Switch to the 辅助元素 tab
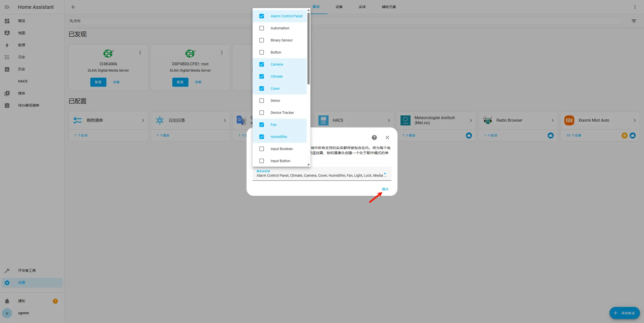This screenshot has height=323, width=644. pos(389,7)
